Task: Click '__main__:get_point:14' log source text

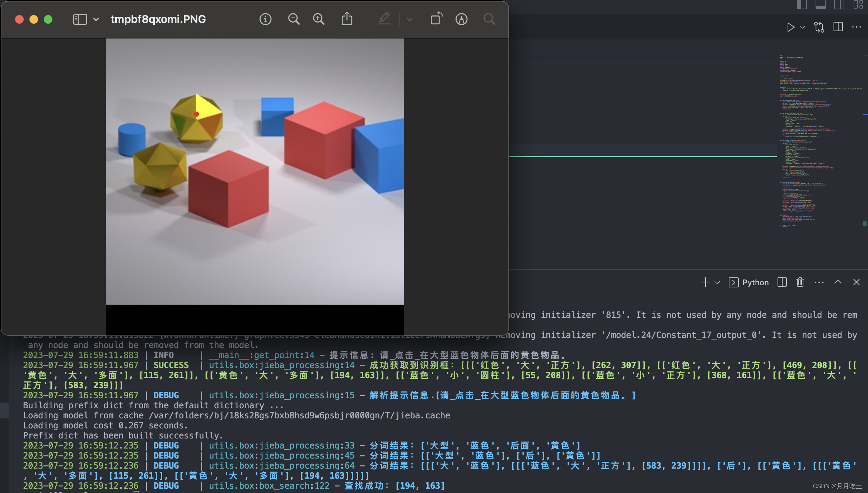Action: [262, 355]
